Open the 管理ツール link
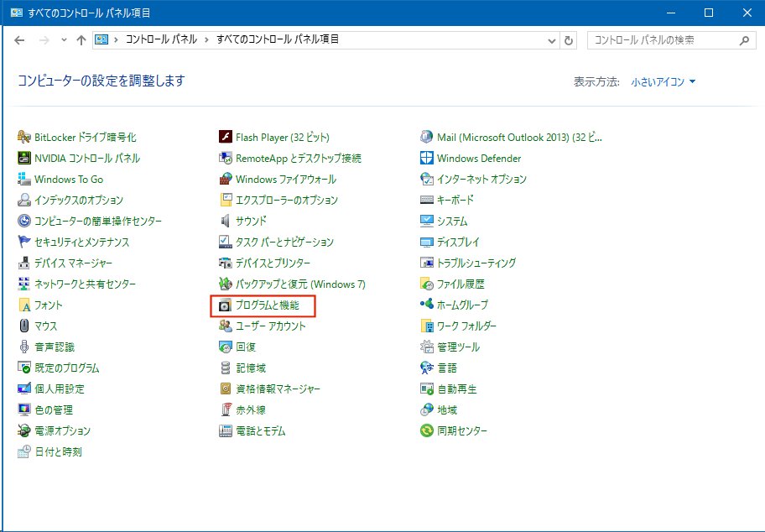This screenshot has height=532, width=765. point(458,347)
